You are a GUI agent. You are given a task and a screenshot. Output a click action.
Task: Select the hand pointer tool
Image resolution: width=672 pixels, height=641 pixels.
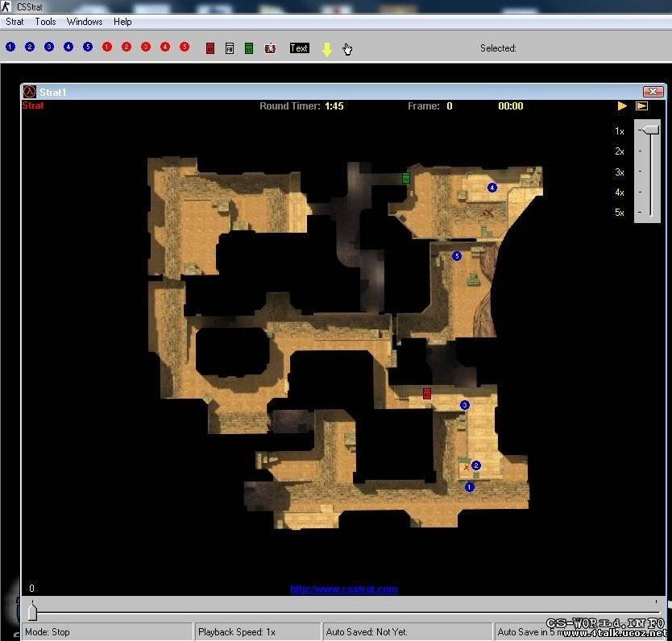pos(347,49)
